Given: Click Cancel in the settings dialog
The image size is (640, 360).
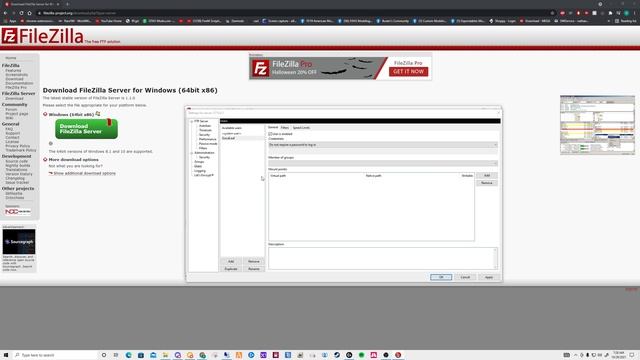Looking at the screenshot, I should click(465, 277).
